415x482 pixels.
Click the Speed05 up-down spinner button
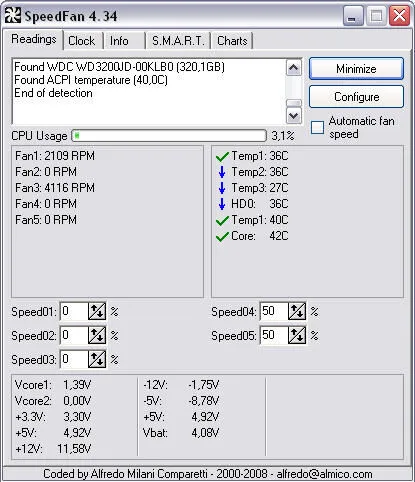(297, 335)
